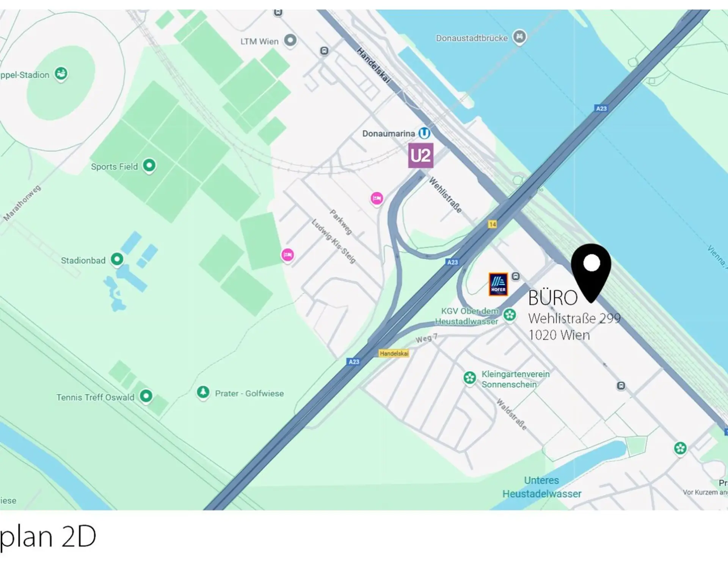728x563 pixels.
Task: Open the Stadionbad green place marker
Action: coord(117,260)
